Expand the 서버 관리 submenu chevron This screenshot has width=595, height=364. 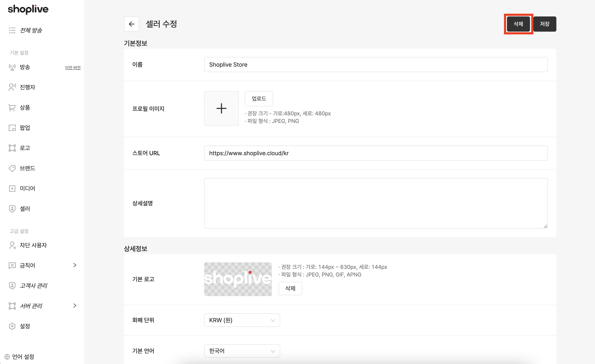point(75,306)
